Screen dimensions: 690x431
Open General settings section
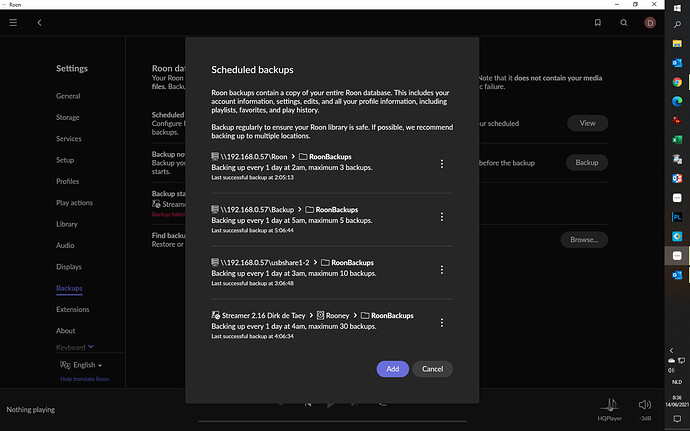coord(68,96)
